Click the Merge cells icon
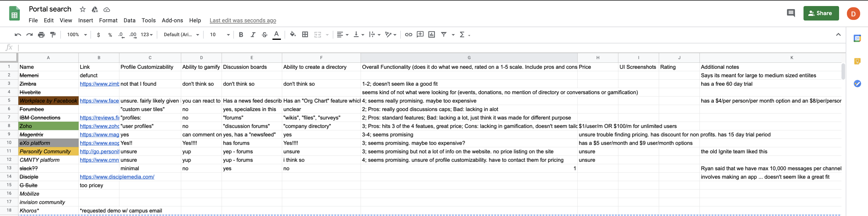The image size is (868, 216). click(317, 35)
